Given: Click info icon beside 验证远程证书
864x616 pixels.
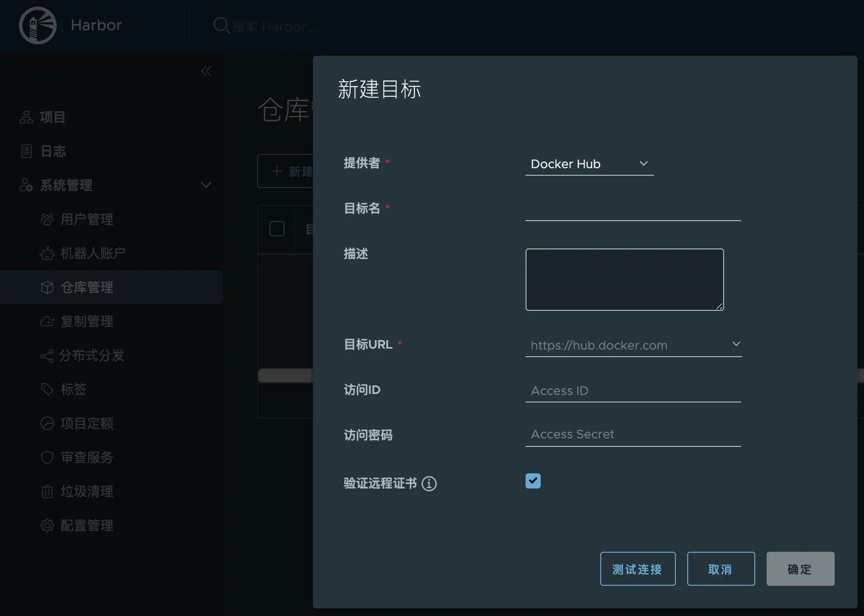Looking at the screenshot, I should click(429, 484).
